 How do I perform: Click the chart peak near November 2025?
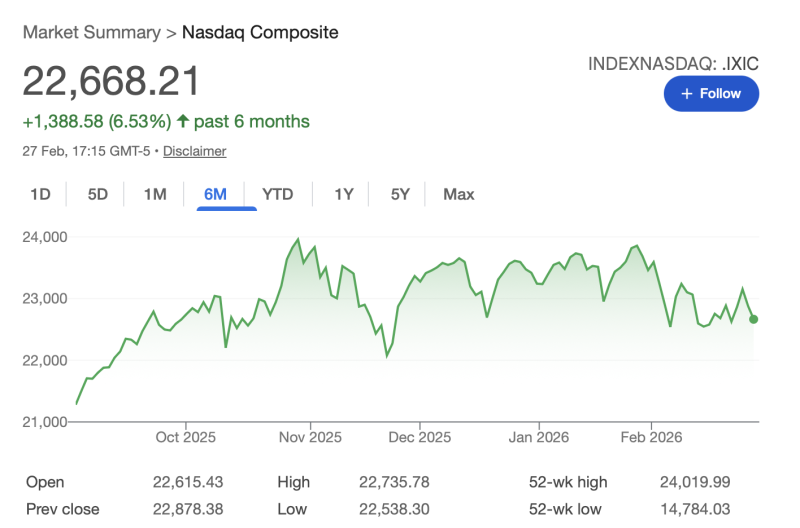point(298,241)
